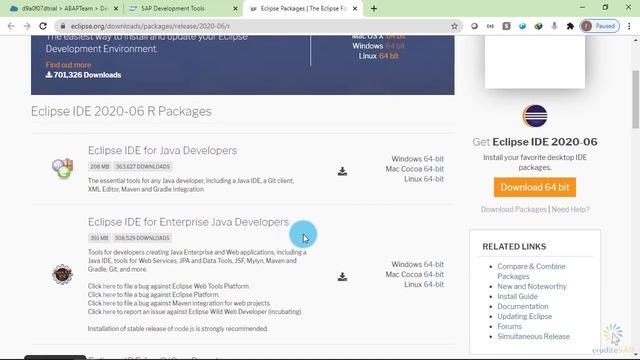Select the Eclipse Packages tab
Image resolution: width=640 pixels, height=360 pixels.
pyautogui.click(x=304, y=8)
